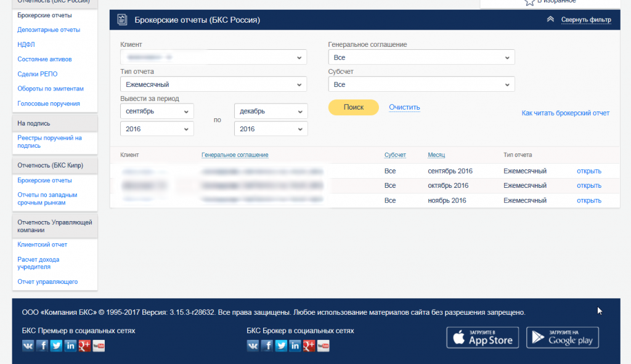This screenshot has height=364, width=631.
Task: Open БКС Брокер Twitter icon
Action: pyautogui.click(x=281, y=346)
